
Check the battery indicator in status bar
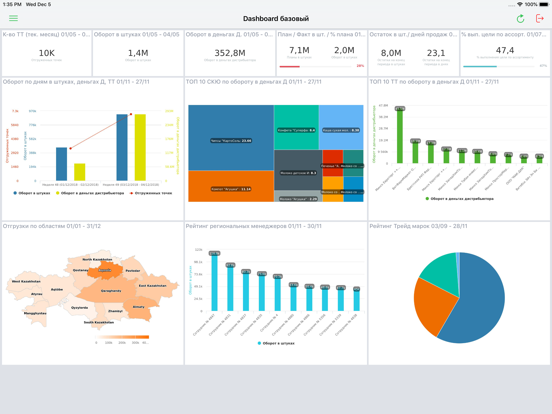pos(544,4)
